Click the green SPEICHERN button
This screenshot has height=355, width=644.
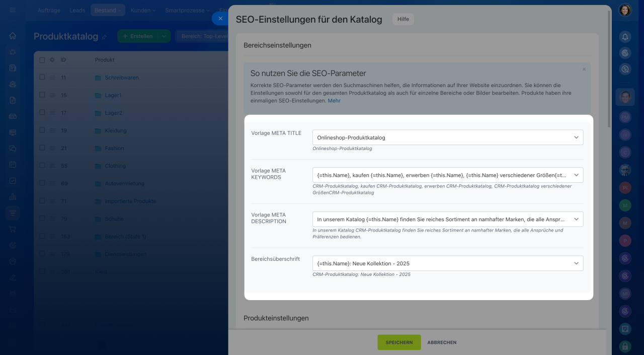(399, 342)
